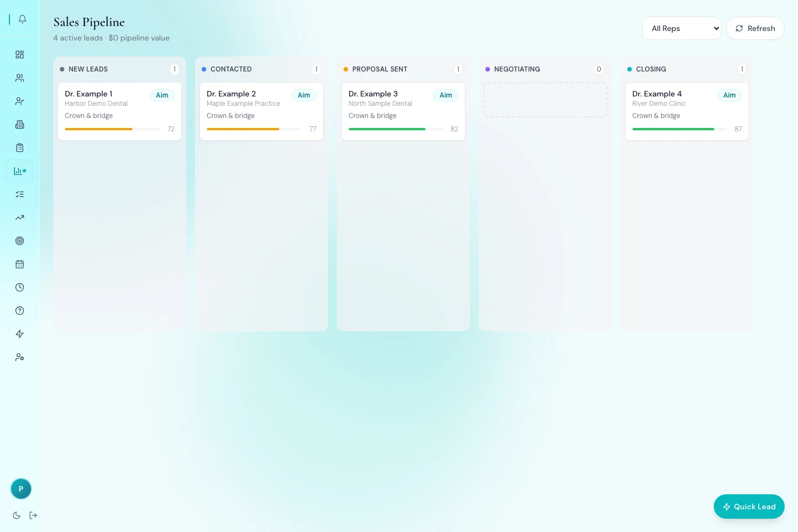798x532 pixels.
Task: Open the All Reps dropdown
Action: pos(682,28)
